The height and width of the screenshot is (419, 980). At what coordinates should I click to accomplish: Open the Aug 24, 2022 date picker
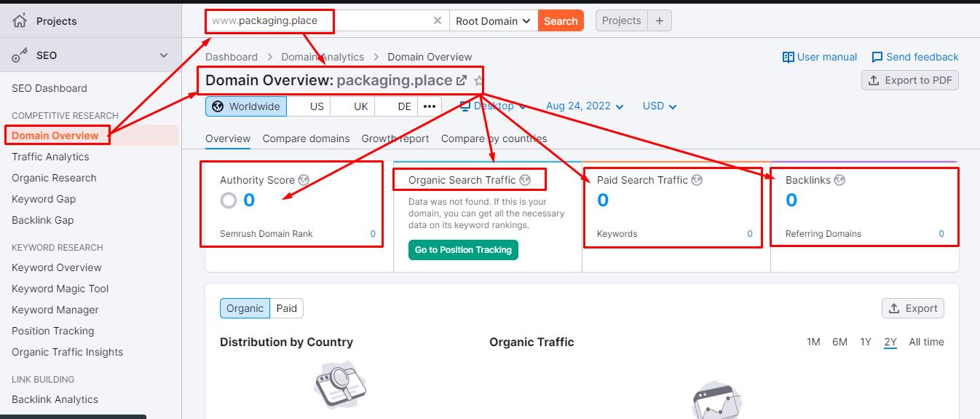click(585, 106)
